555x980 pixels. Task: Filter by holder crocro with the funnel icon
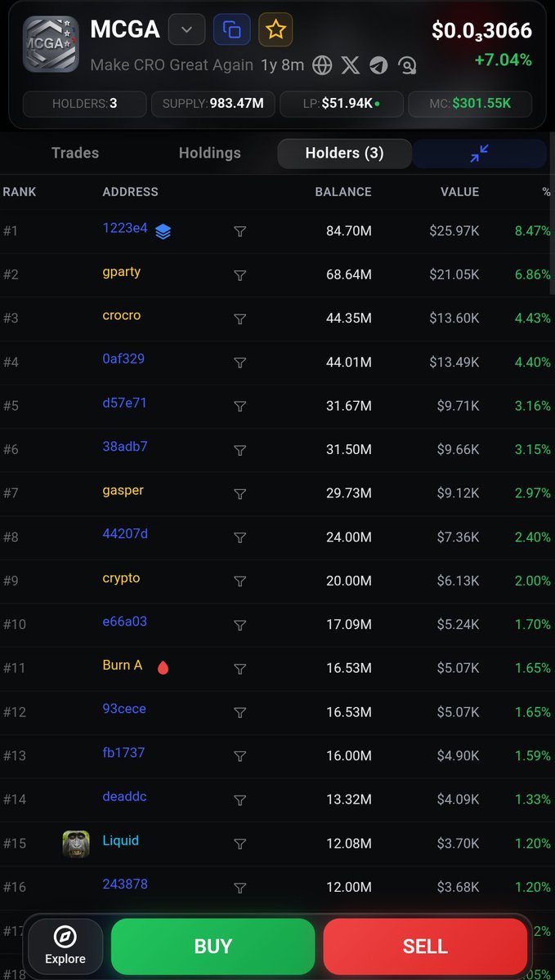[239, 319]
